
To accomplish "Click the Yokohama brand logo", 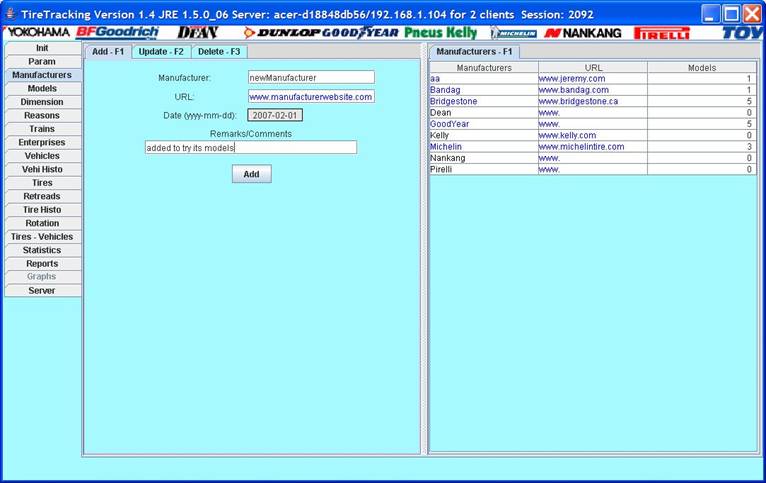I will click(38, 33).
